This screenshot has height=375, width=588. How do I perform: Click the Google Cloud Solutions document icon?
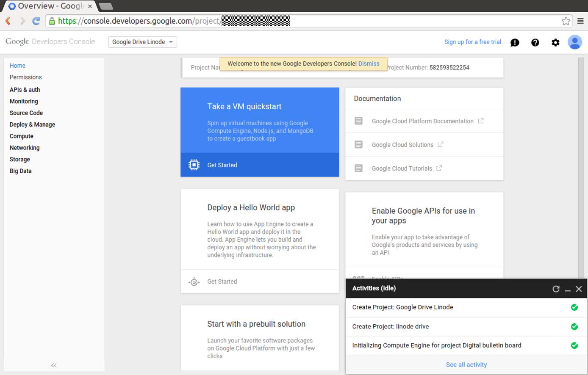(x=358, y=144)
